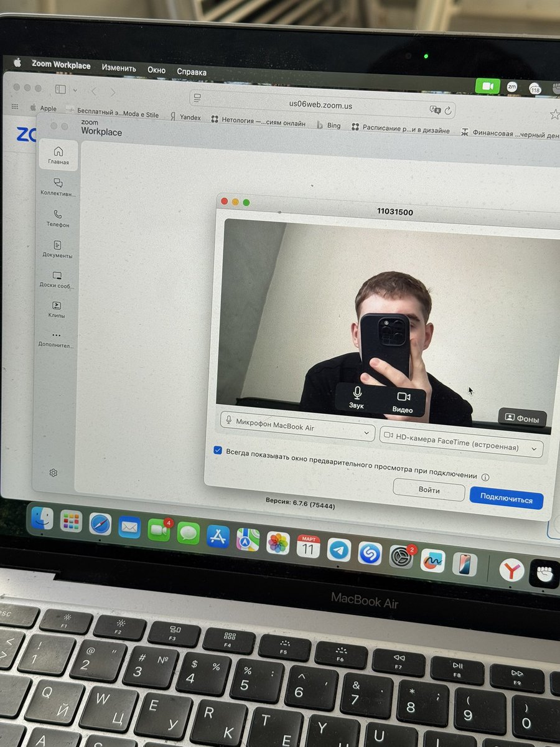Open Telegram from the Dock
Screen dimensions: 560x747
[339, 550]
